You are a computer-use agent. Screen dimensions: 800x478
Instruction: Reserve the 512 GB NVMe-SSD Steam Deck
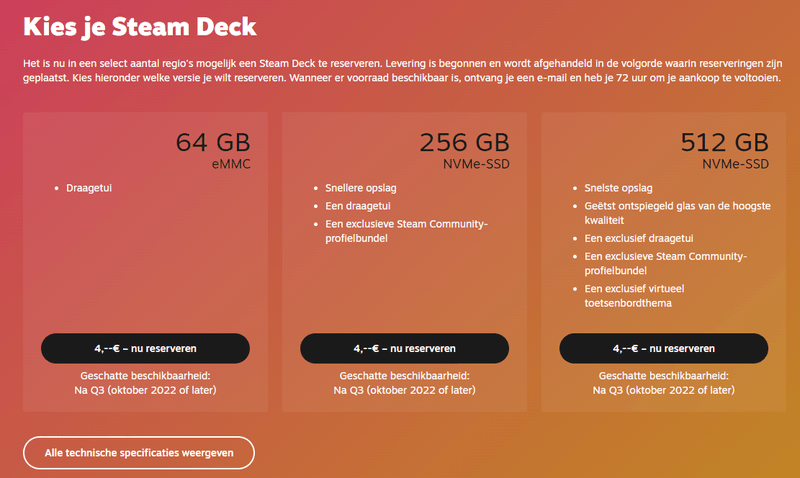tap(663, 348)
